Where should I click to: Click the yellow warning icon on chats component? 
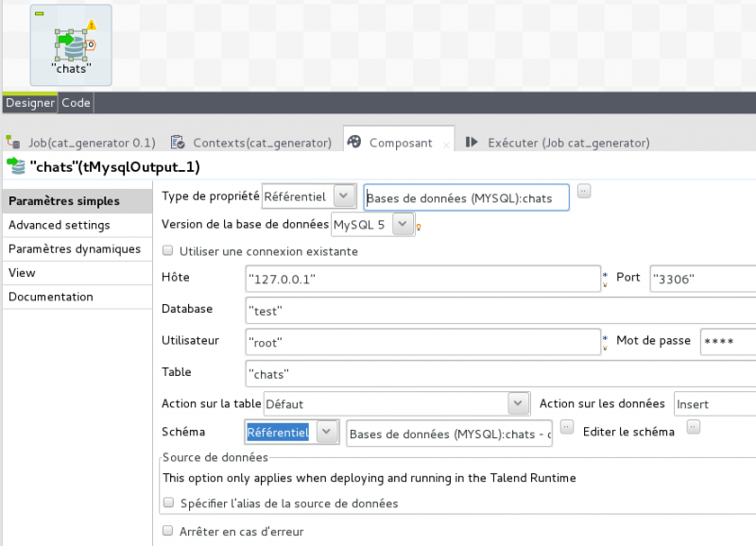tap(91, 25)
